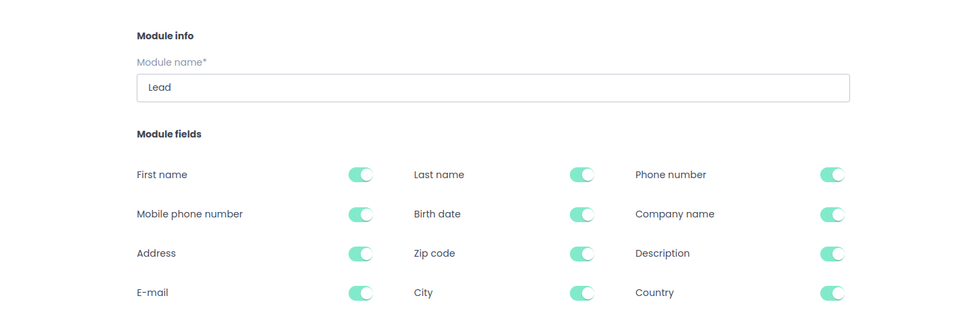Turn off the Address toggle

point(361,254)
